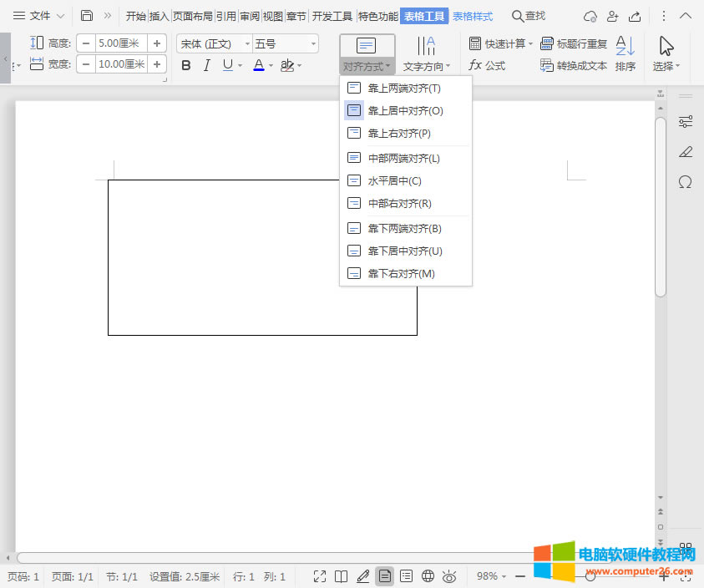Select 水平居中 from the alignment menu

tap(393, 180)
